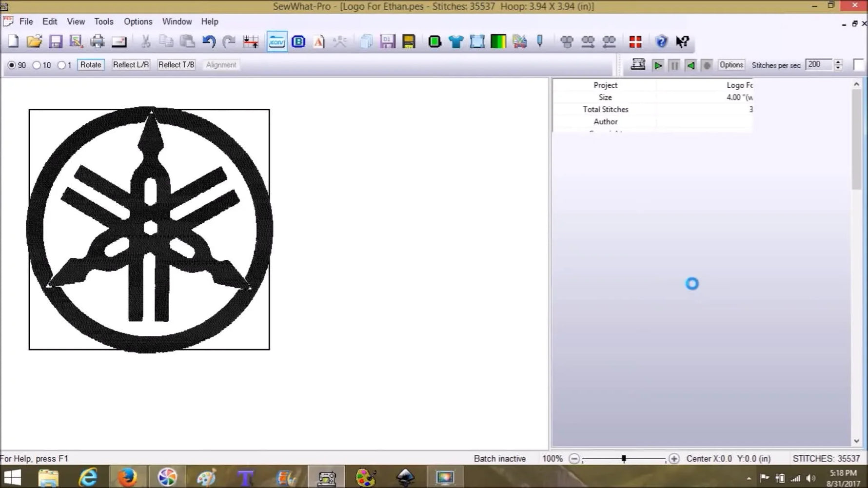Zoom in with the plus button

point(674,459)
